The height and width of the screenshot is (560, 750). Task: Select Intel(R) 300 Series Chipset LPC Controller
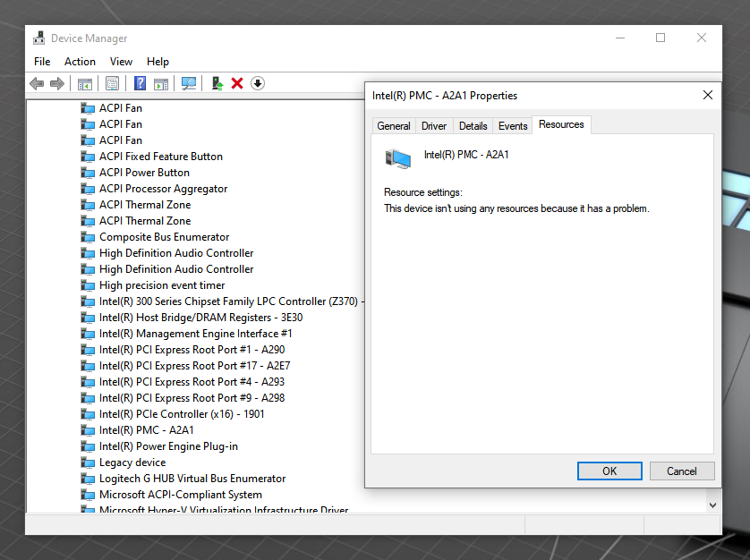tap(232, 301)
